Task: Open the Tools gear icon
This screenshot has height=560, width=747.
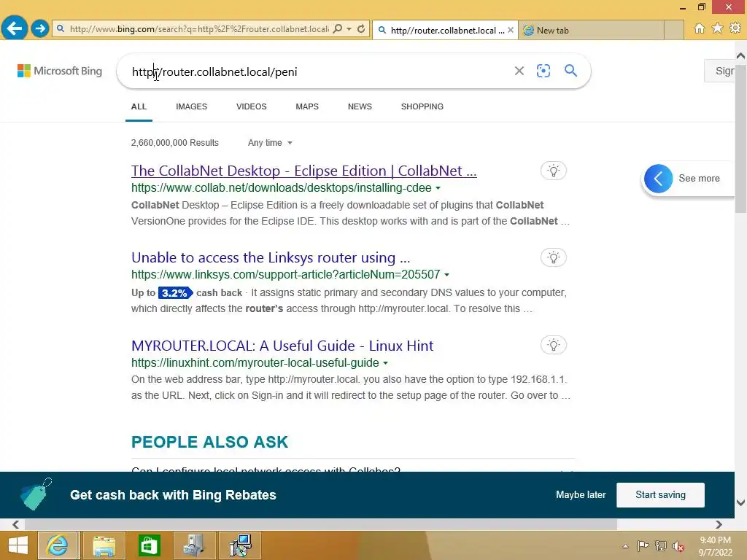Action: point(735,28)
